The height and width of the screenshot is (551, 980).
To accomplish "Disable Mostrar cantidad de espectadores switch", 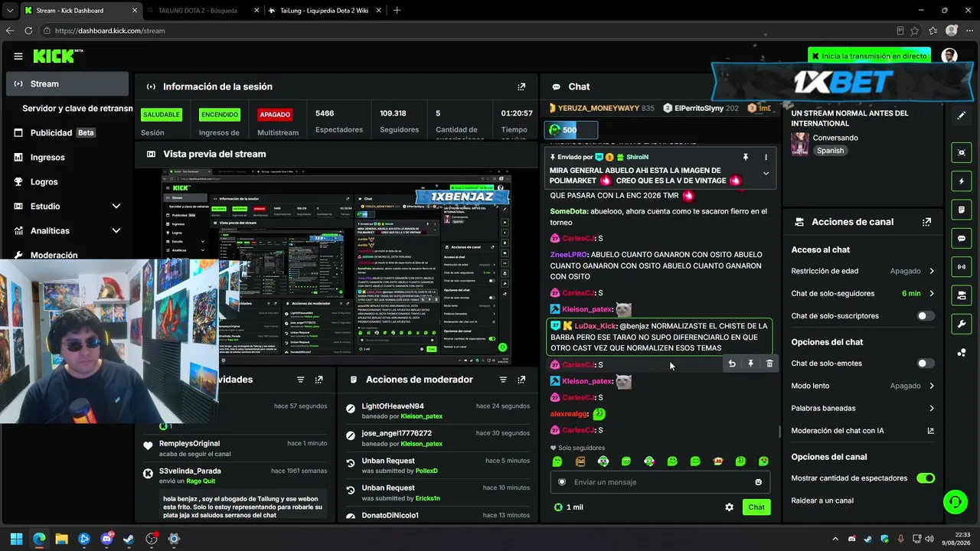I will click(926, 478).
